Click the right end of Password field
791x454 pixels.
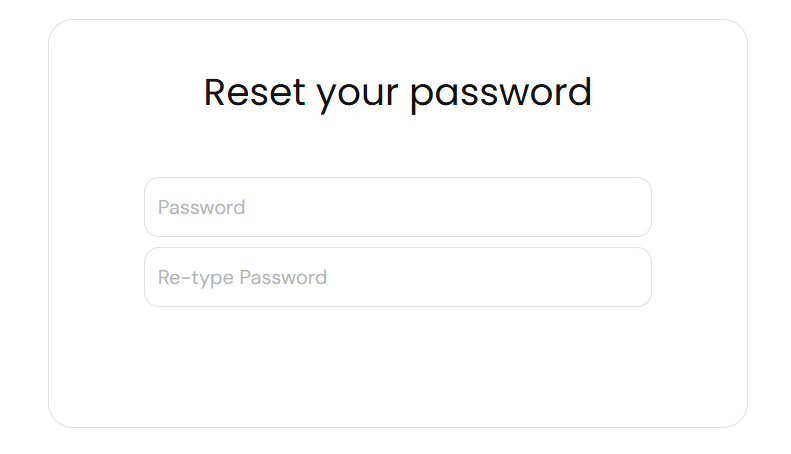click(630, 207)
